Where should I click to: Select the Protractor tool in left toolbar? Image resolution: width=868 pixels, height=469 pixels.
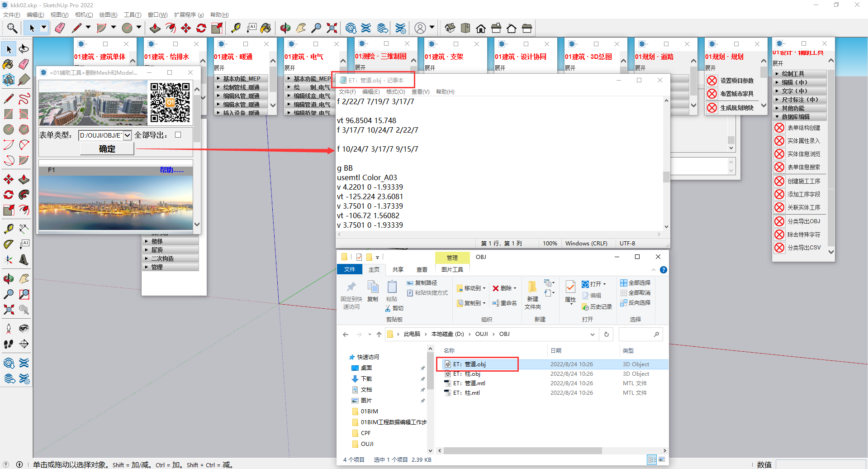(x=9, y=244)
